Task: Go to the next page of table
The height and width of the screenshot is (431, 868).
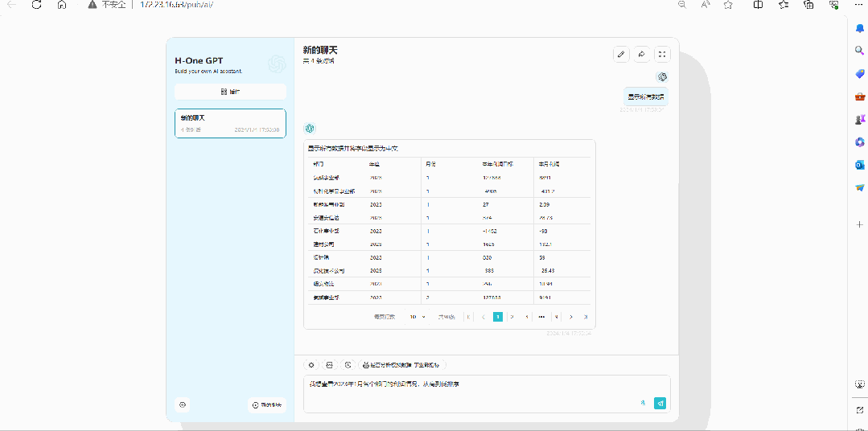Action: point(571,317)
